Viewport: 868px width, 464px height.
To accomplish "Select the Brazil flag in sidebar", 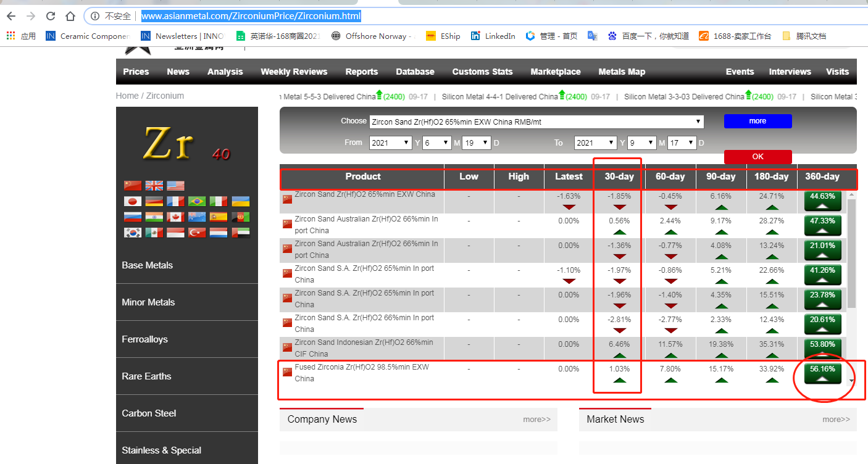I will pyautogui.click(x=197, y=201).
